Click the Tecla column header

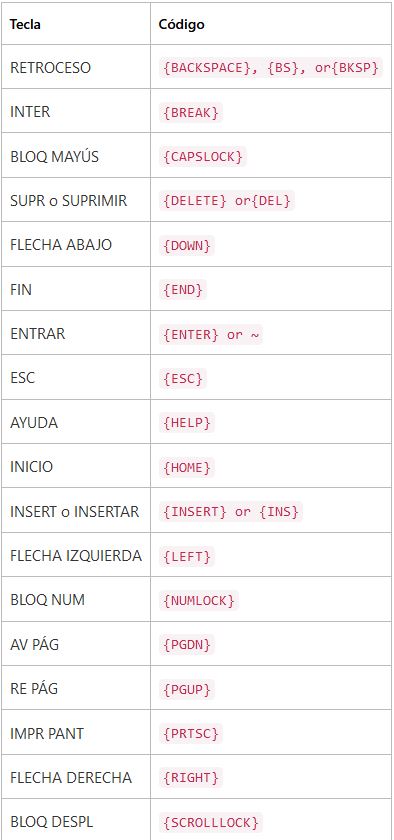tap(25, 25)
